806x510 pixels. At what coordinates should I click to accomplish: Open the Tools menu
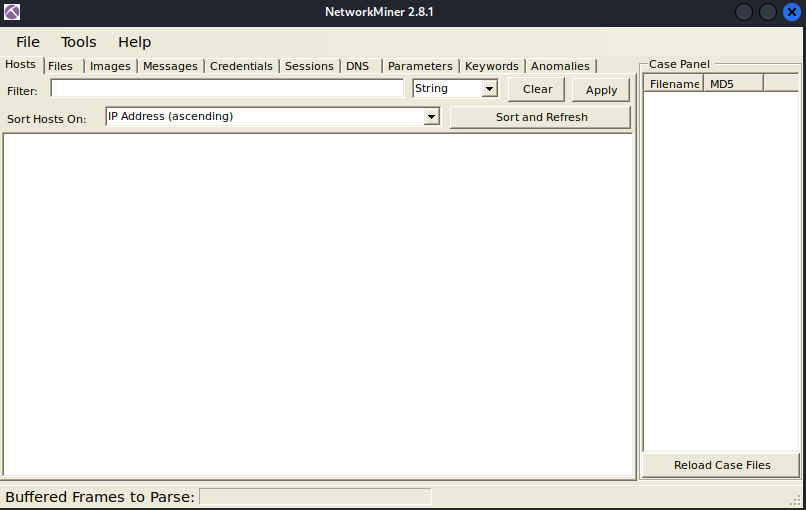click(78, 42)
